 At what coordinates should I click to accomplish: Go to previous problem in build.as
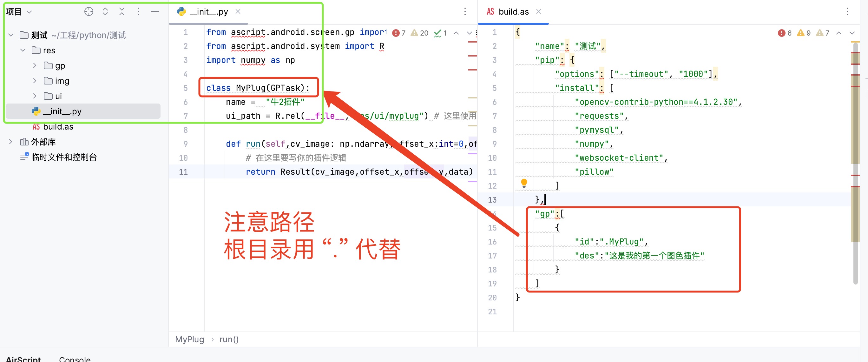839,33
